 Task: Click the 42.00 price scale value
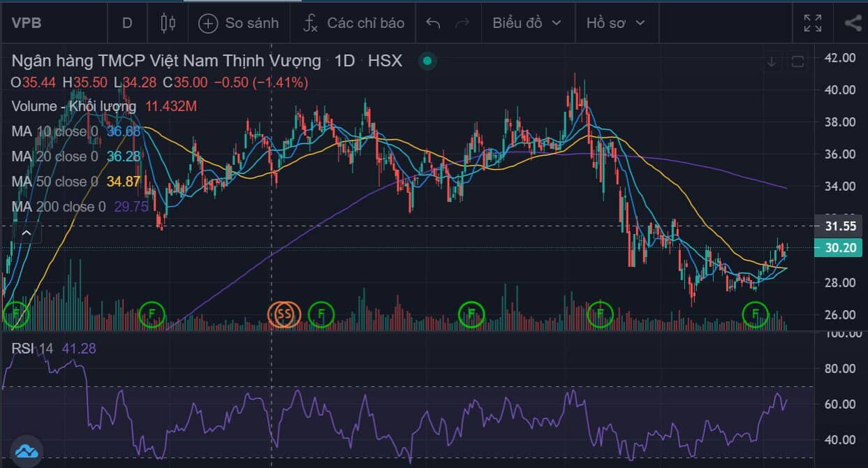(839, 58)
